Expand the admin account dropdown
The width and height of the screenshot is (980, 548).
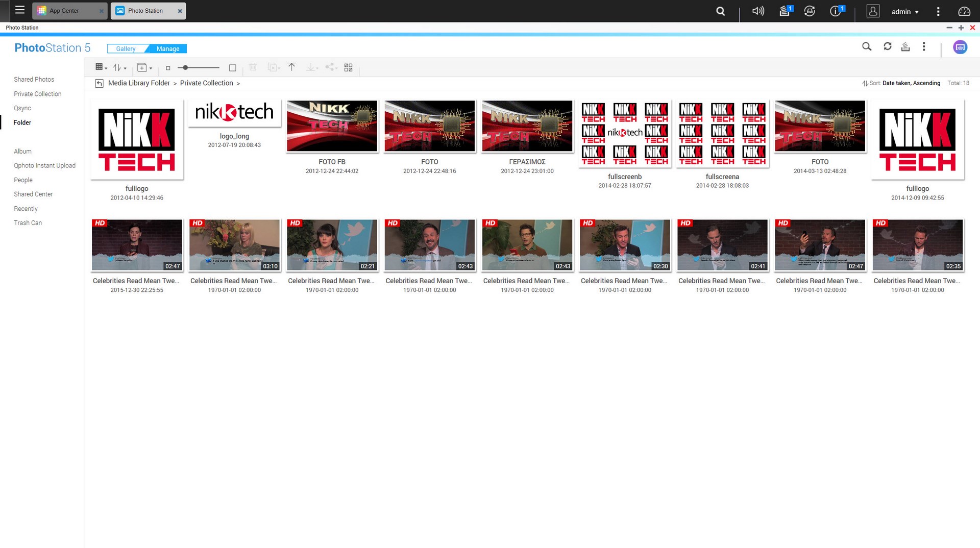coord(905,11)
